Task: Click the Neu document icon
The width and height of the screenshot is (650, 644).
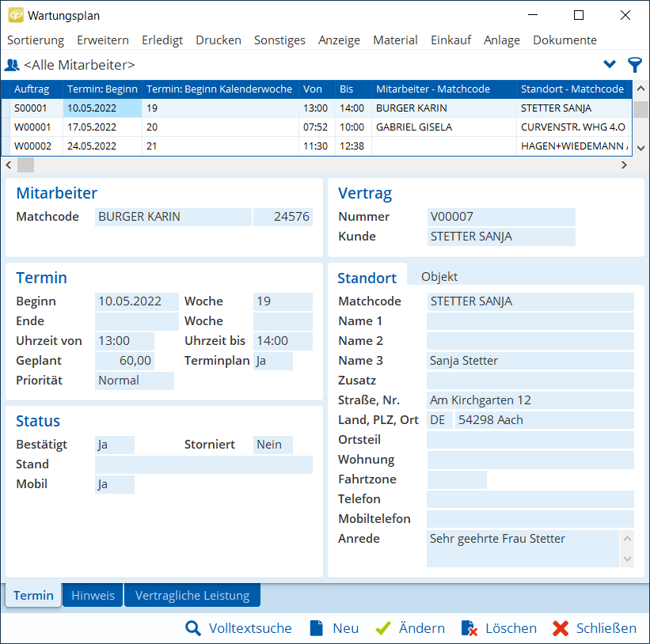Action: click(317, 628)
